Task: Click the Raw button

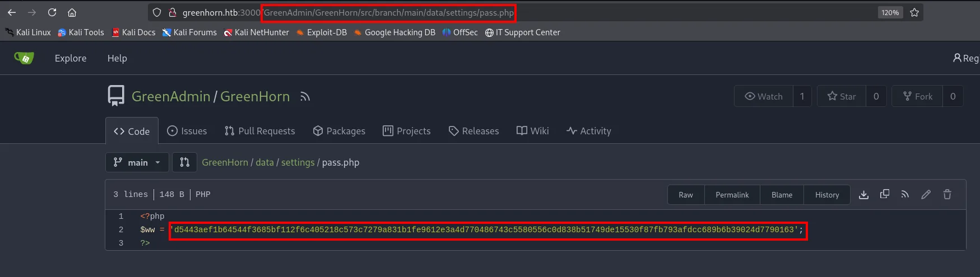Action: [x=686, y=195]
